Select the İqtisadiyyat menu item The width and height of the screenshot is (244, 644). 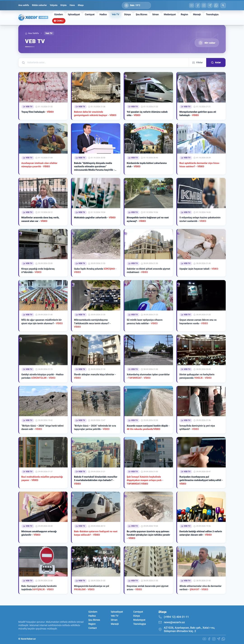tap(74, 14)
